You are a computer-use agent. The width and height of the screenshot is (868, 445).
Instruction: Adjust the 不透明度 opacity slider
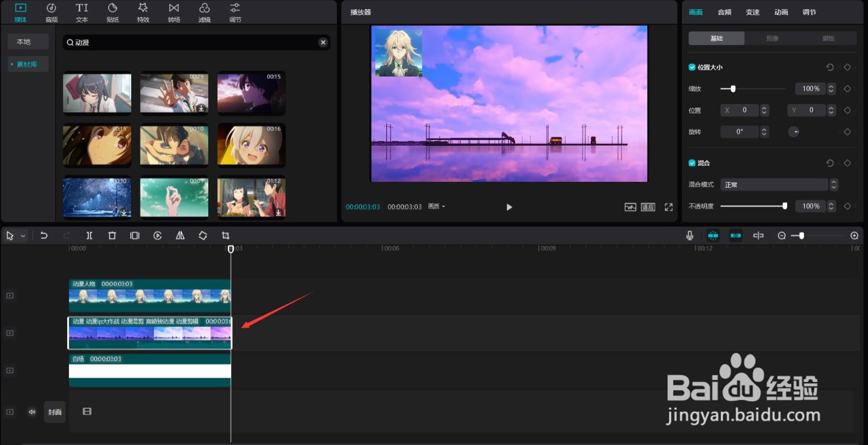click(753, 206)
